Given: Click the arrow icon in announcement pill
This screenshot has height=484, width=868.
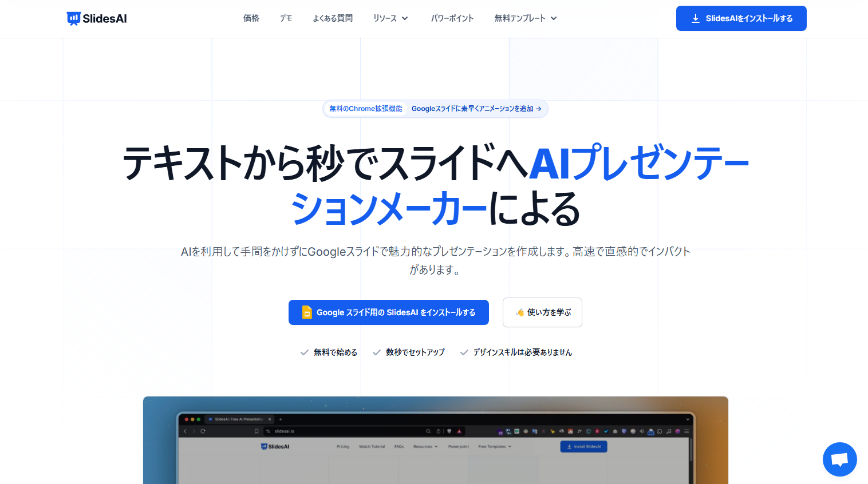Looking at the screenshot, I should [x=539, y=109].
